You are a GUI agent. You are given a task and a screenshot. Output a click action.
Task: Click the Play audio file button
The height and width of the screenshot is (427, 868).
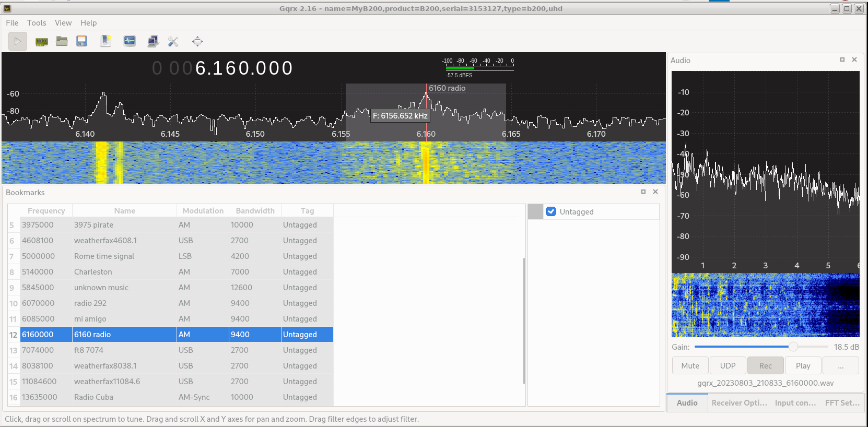pyautogui.click(x=803, y=366)
